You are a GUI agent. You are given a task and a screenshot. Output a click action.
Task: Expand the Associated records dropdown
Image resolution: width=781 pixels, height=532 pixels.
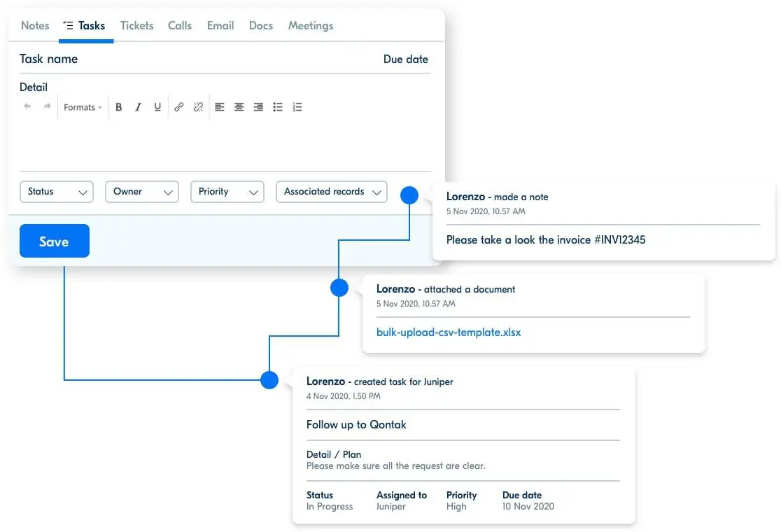(332, 192)
